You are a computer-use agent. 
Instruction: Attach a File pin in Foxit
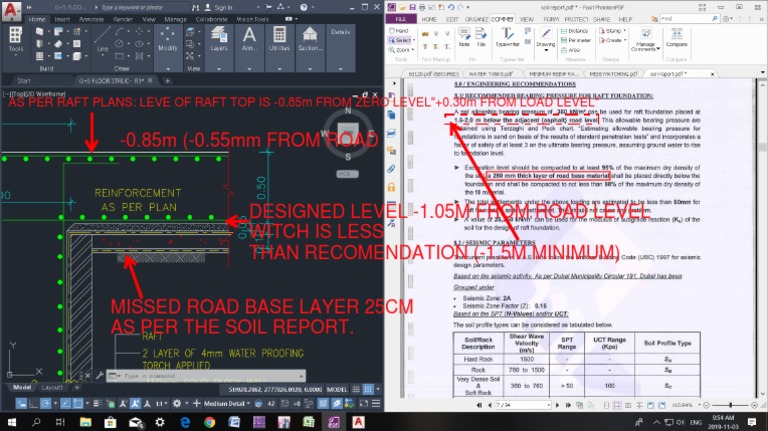[481, 37]
